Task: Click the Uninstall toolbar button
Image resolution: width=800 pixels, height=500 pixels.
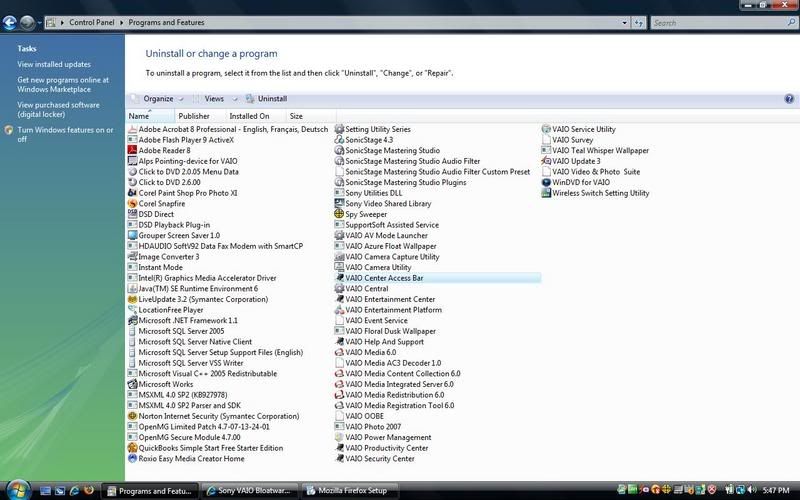Action: pyautogui.click(x=266, y=99)
